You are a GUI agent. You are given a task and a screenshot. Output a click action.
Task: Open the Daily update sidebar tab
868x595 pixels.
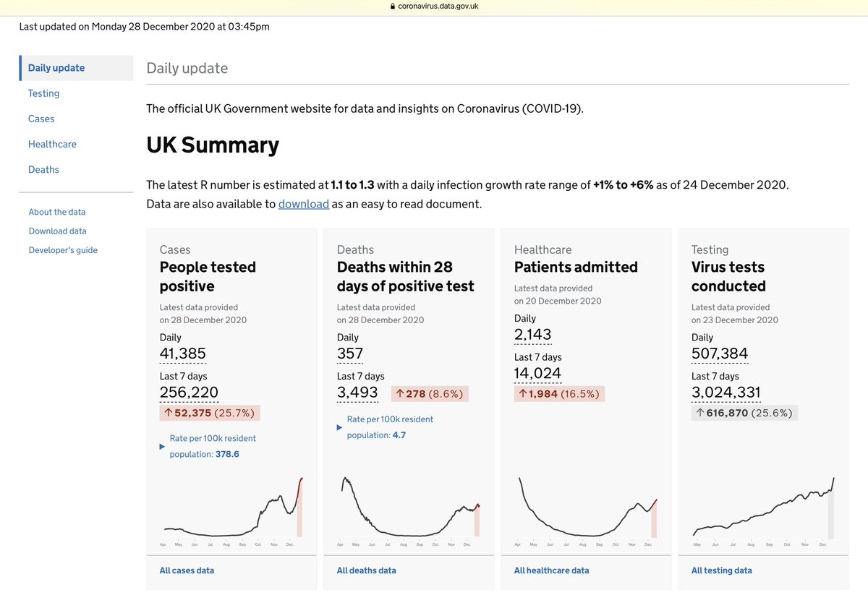point(56,68)
